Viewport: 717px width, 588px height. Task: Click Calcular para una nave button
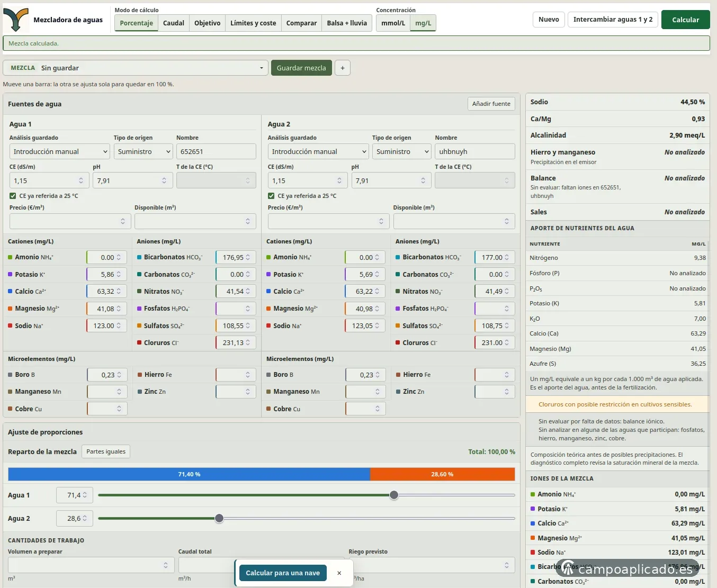click(x=283, y=573)
